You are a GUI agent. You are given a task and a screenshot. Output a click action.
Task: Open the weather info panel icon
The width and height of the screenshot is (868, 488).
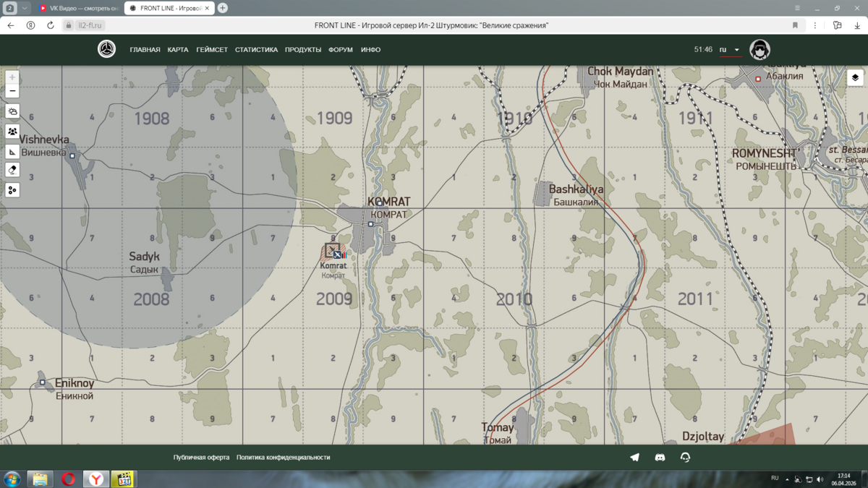click(12, 111)
